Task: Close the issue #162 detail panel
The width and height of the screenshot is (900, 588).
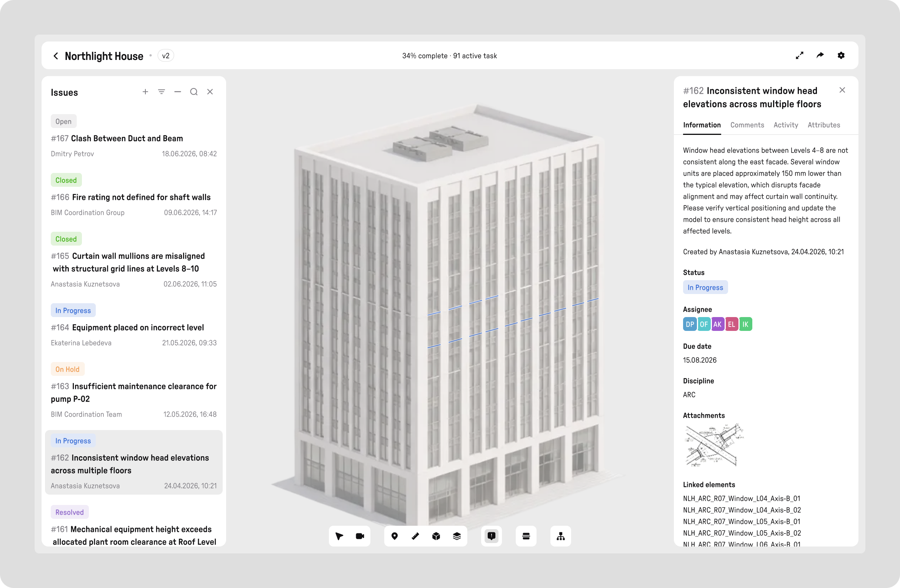Action: [x=842, y=90]
